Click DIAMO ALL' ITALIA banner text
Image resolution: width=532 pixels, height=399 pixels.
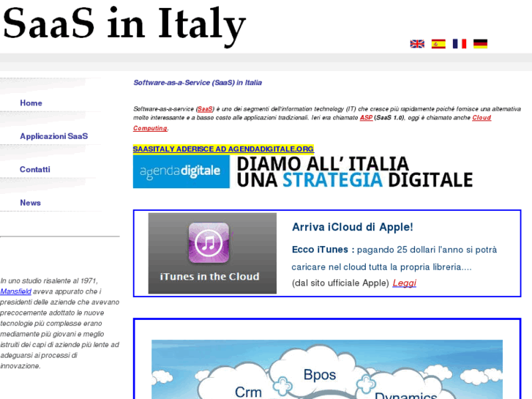(323, 164)
